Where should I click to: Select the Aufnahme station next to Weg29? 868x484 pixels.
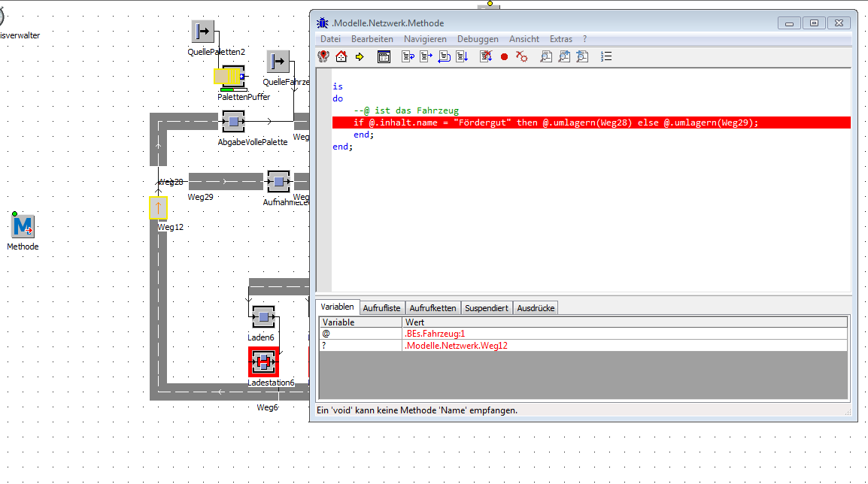tap(278, 181)
